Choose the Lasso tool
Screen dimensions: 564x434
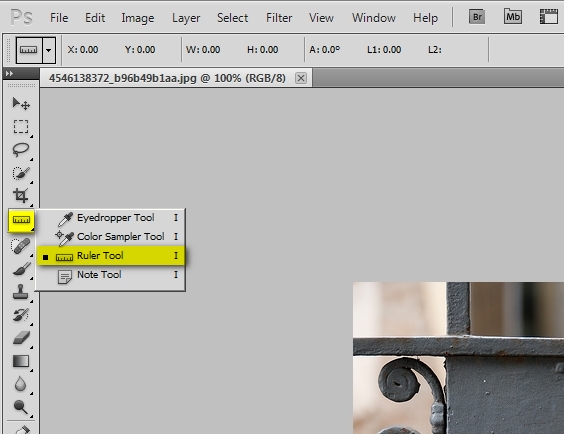21,150
